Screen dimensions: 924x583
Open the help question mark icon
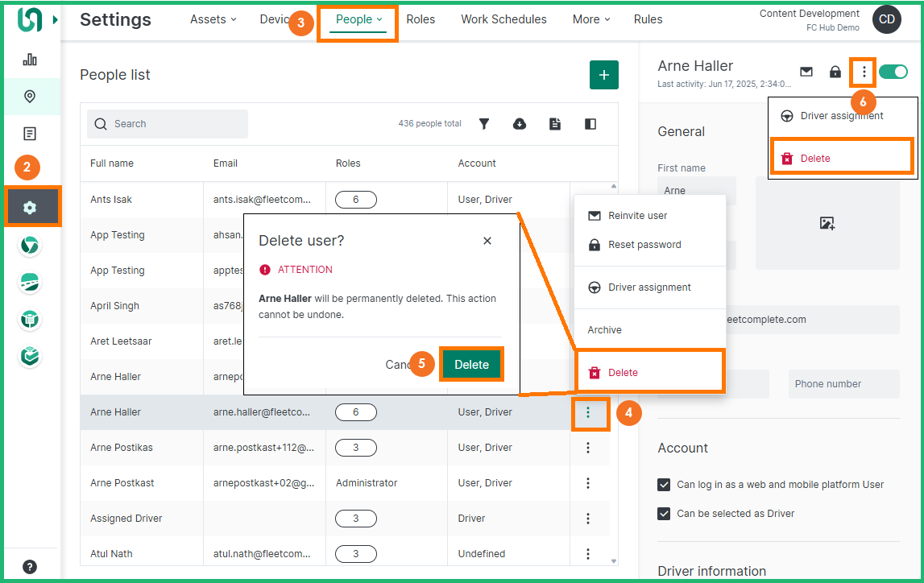[x=30, y=566]
